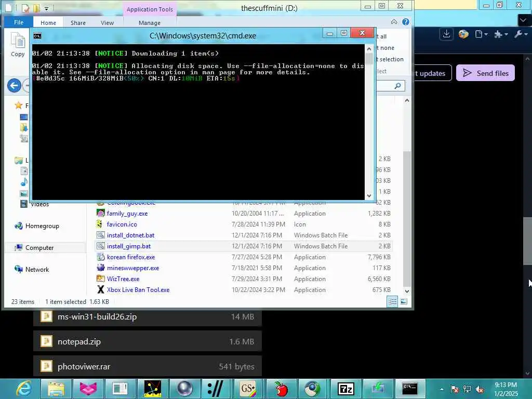Viewport: 532px width, 399px height.
Task: Open the newspaper-style taskbar icon
Action: pos(120,389)
